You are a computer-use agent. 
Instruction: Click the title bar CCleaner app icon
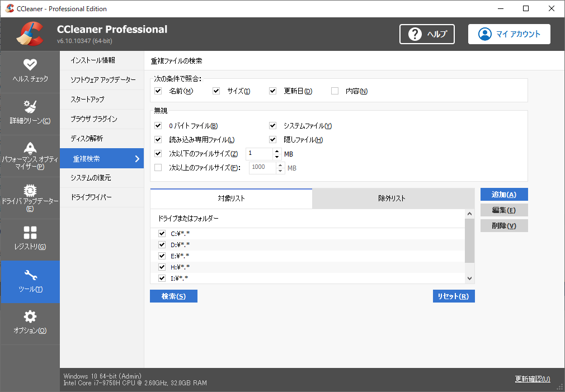[x=10, y=8]
